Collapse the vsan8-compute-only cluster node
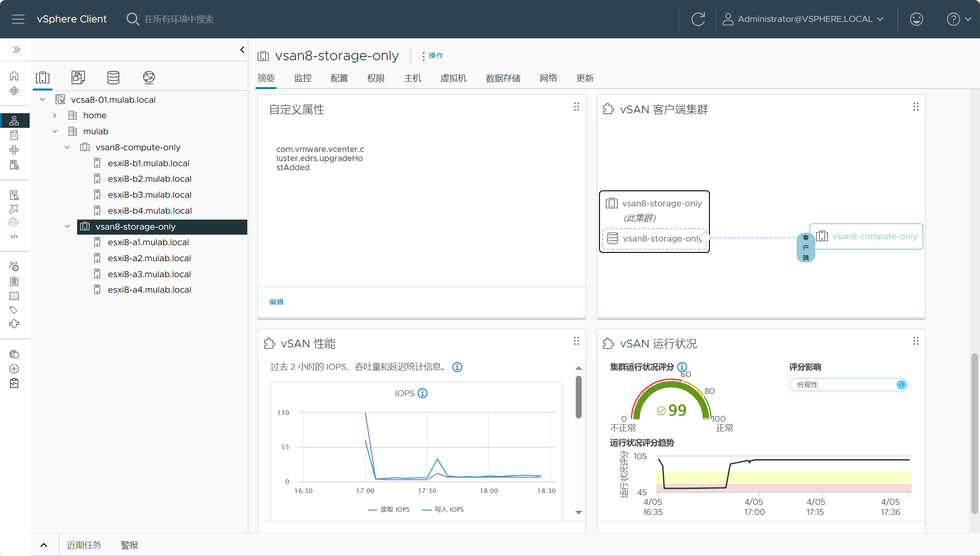Screen dimensions: 980x556 (x=67, y=147)
